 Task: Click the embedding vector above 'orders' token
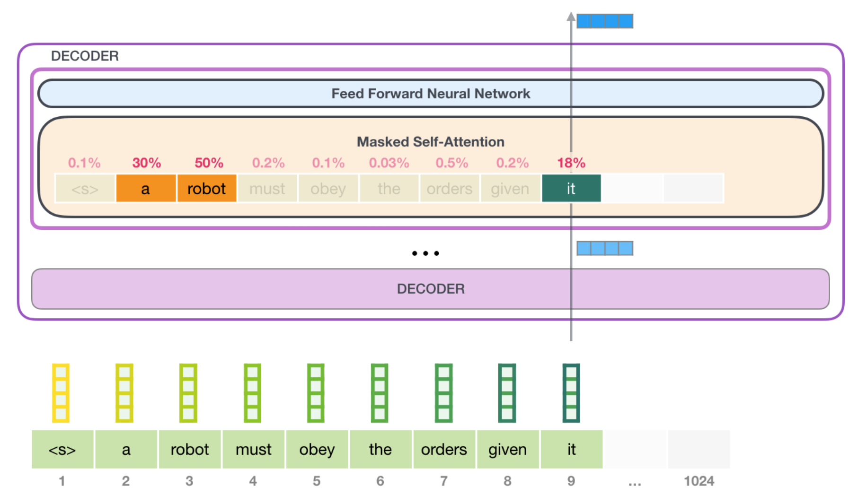point(443,393)
